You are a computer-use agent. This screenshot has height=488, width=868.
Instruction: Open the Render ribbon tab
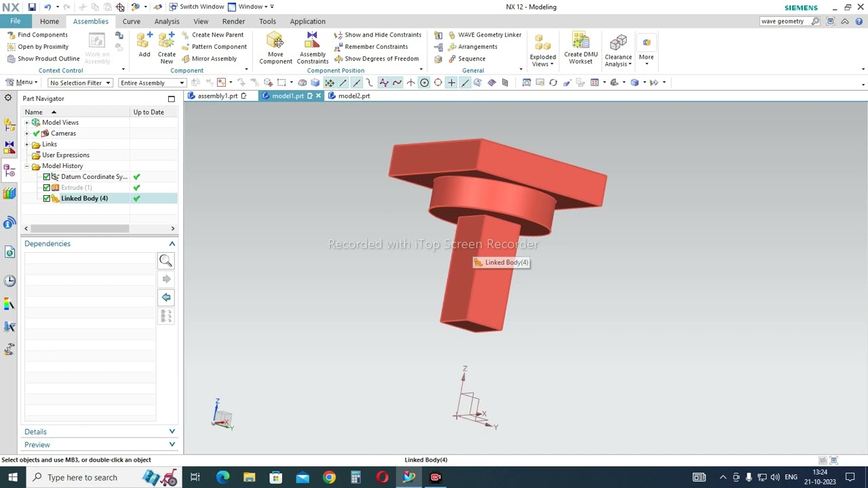click(x=233, y=21)
